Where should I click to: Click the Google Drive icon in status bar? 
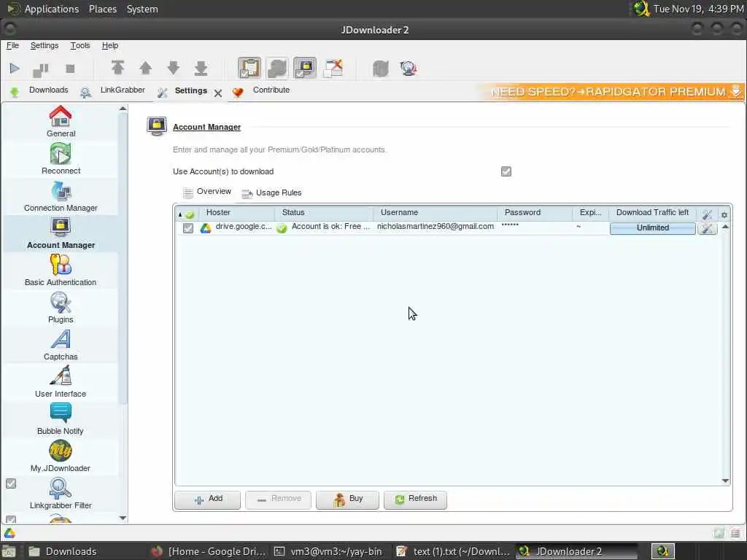point(9,533)
